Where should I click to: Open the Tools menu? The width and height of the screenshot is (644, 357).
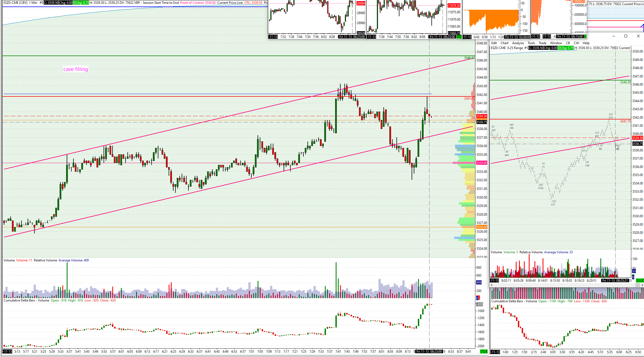coord(531,43)
